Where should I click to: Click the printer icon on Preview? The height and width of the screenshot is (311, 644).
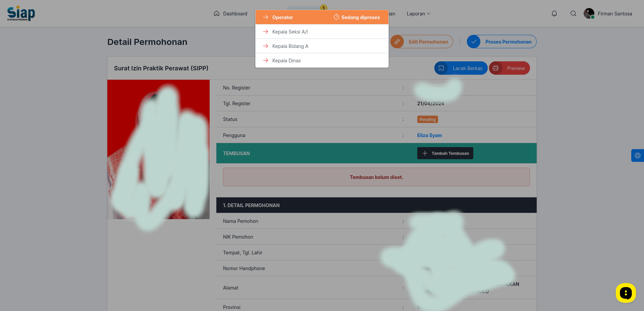(495, 68)
